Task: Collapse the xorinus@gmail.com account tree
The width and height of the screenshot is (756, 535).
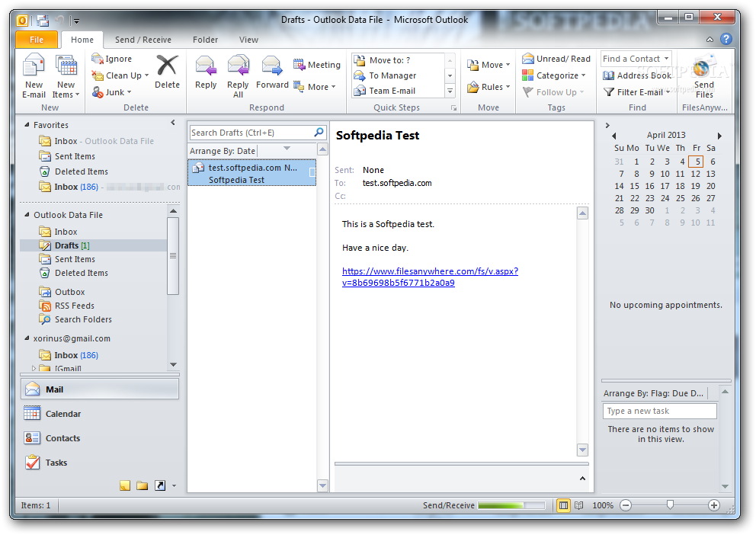Action: (27, 338)
